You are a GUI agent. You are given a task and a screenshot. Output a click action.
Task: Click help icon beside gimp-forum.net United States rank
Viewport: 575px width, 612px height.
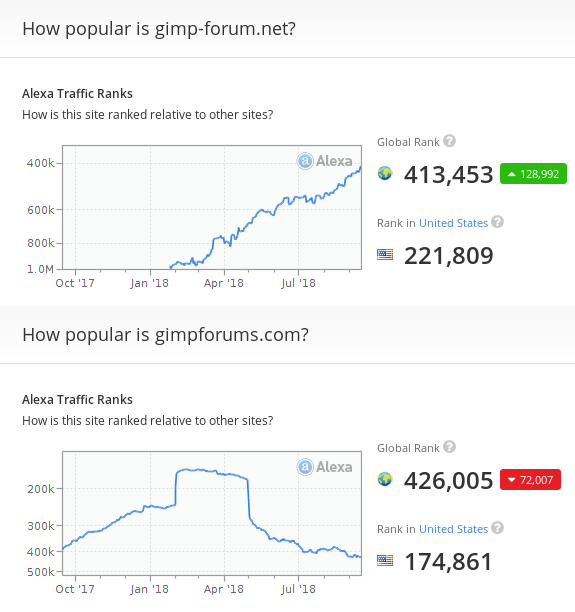[497, 222]
